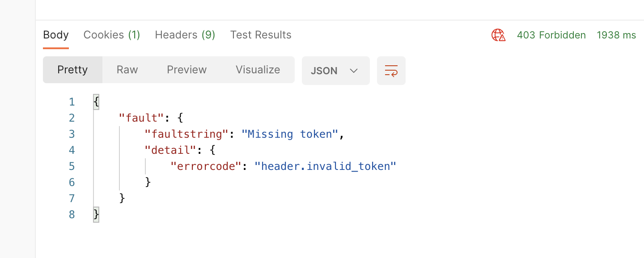Toggle the line wrap icon
The height and width of the screenshot is (258, 644).
point(391,70)
